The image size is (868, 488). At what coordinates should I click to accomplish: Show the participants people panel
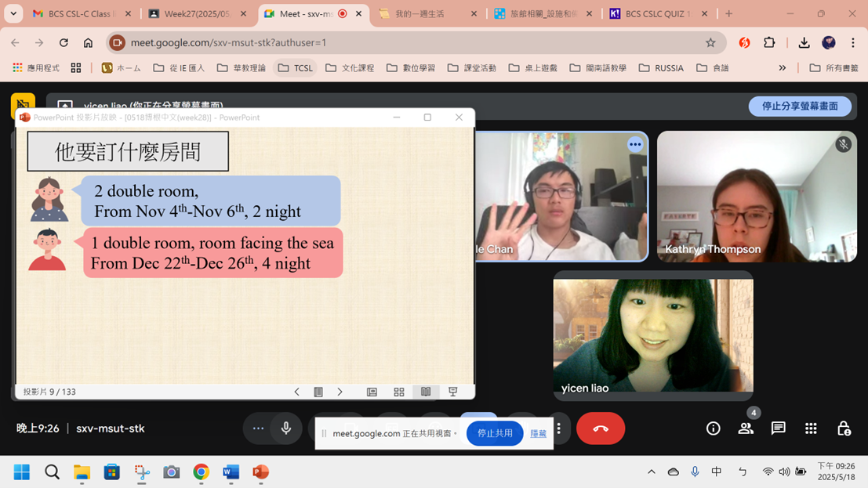coord(745,428)
